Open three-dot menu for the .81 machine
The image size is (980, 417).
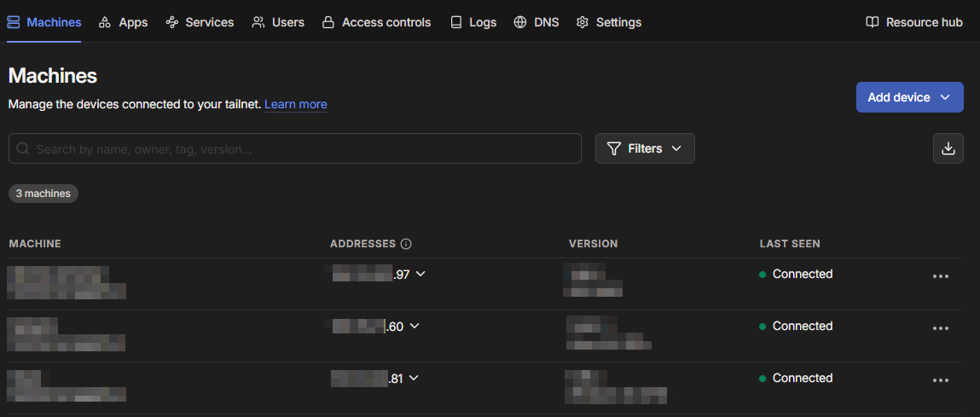941,380
